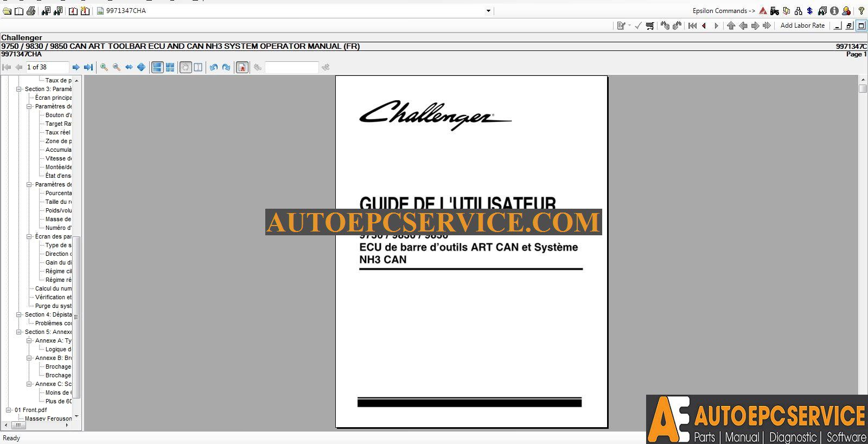The height and width of the screenshot is (444, 868).
Task: Click the tree panel scroll down arrow
Action: 76,416
